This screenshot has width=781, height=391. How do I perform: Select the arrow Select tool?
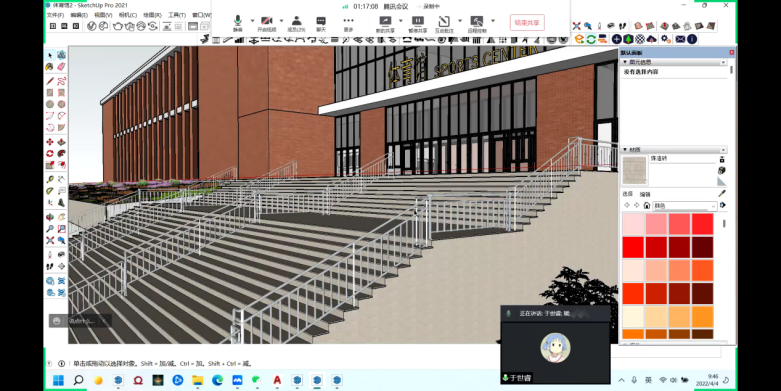click(x=50, y=55)
